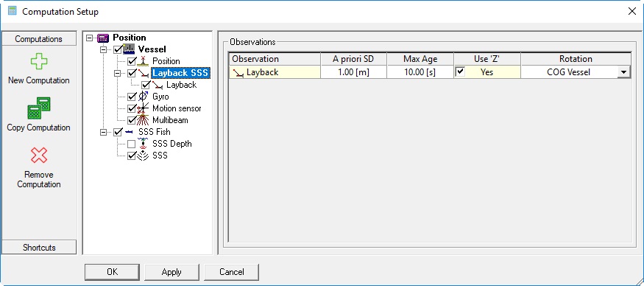Select the Gyro icon in the tree
Viewport: 644px width, 286px height.
point(143,97)
